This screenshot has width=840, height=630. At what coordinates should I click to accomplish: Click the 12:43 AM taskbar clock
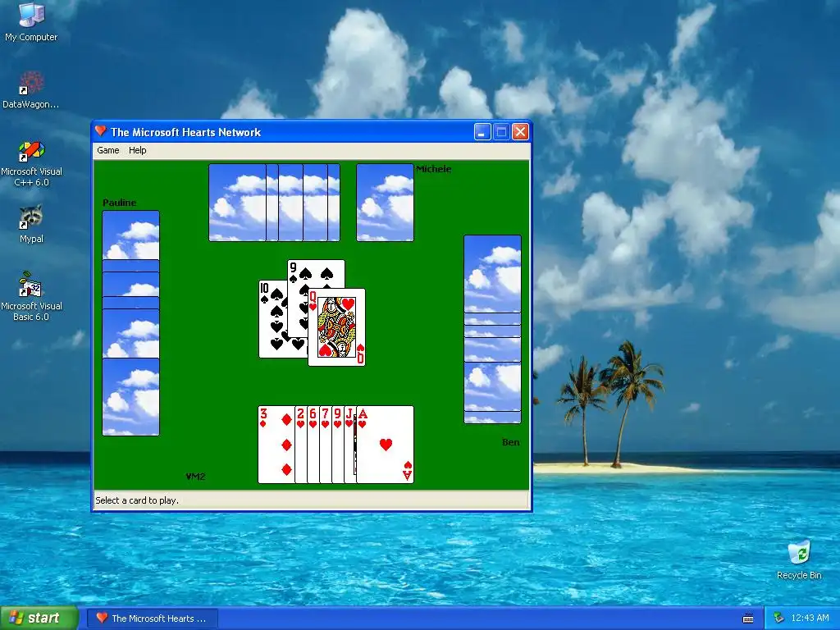[x=810, y=619]
